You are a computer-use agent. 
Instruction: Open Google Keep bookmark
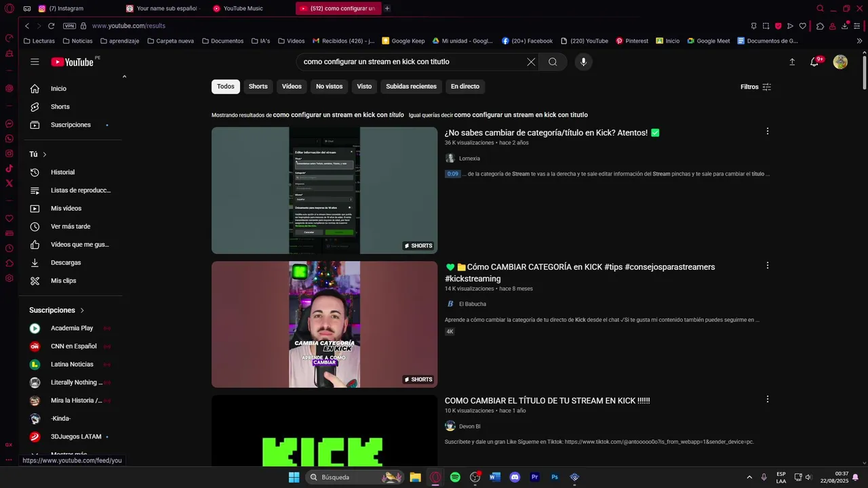click(x=403, y=41)
